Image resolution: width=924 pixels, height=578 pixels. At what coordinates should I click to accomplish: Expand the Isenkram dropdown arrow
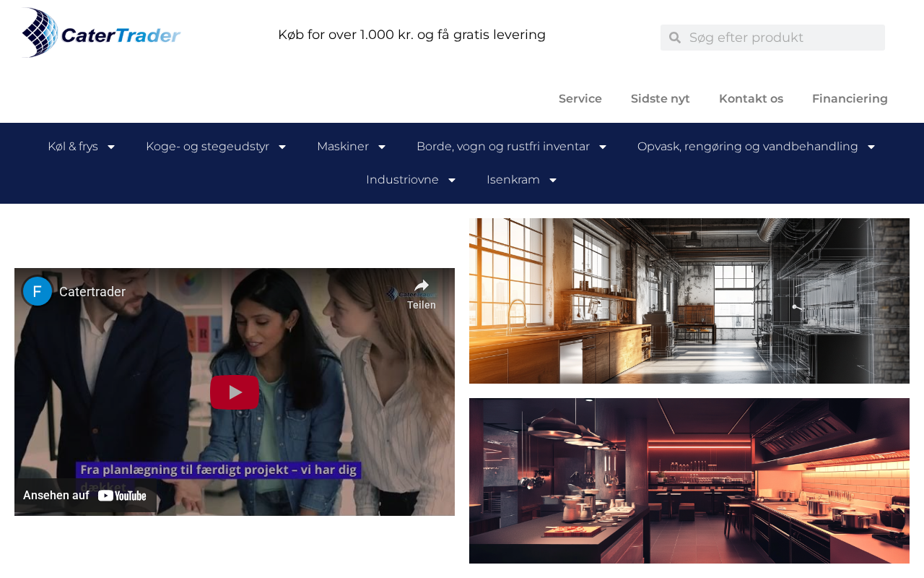click(553, 181)
